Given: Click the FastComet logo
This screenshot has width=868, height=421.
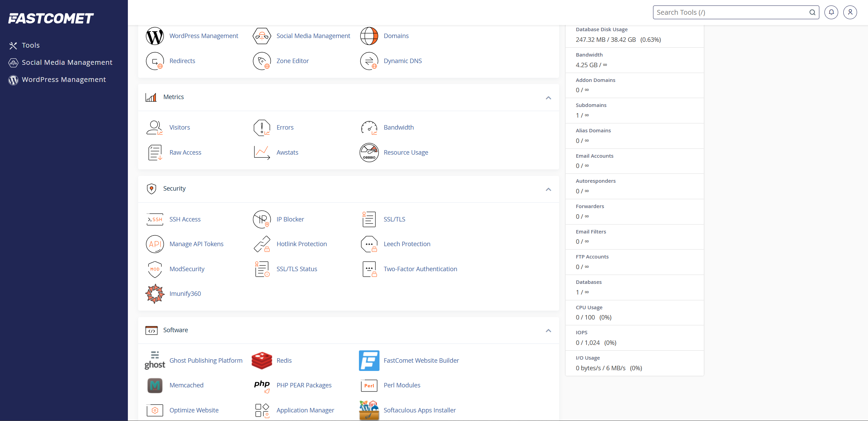Looking at the screenshot, I should tap(51, 18).
